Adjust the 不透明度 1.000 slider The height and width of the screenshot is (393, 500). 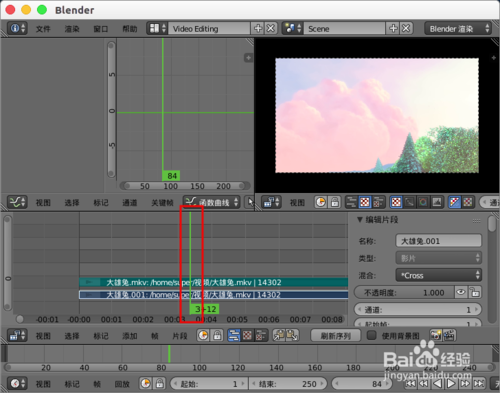point(404,292)
